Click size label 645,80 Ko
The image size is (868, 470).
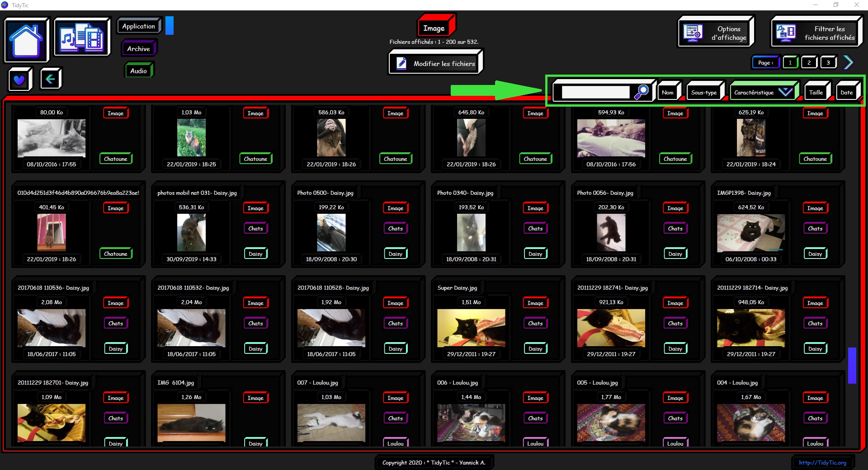[471, 112]
